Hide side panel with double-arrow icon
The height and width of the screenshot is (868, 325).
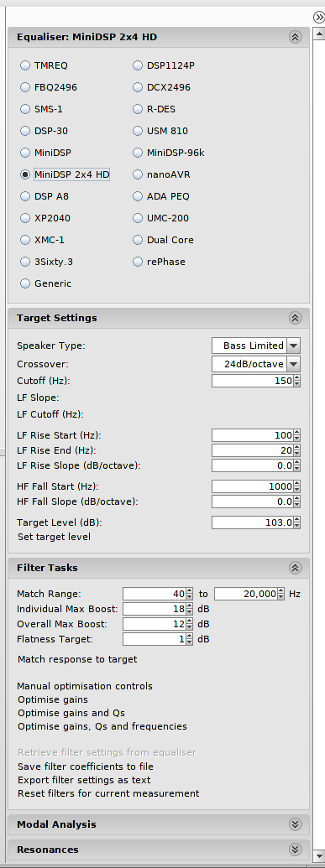pos(319,17)
